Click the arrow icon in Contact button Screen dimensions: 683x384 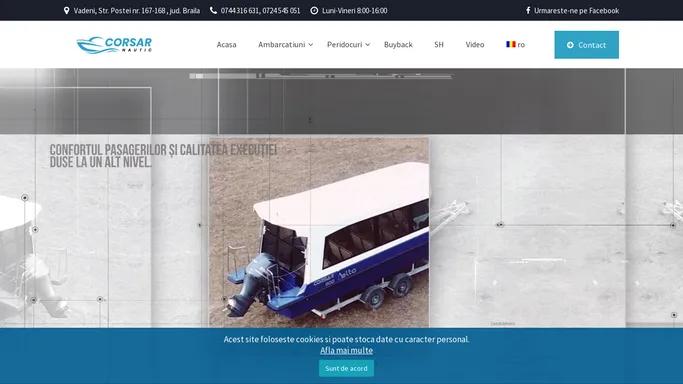[570, 45]
